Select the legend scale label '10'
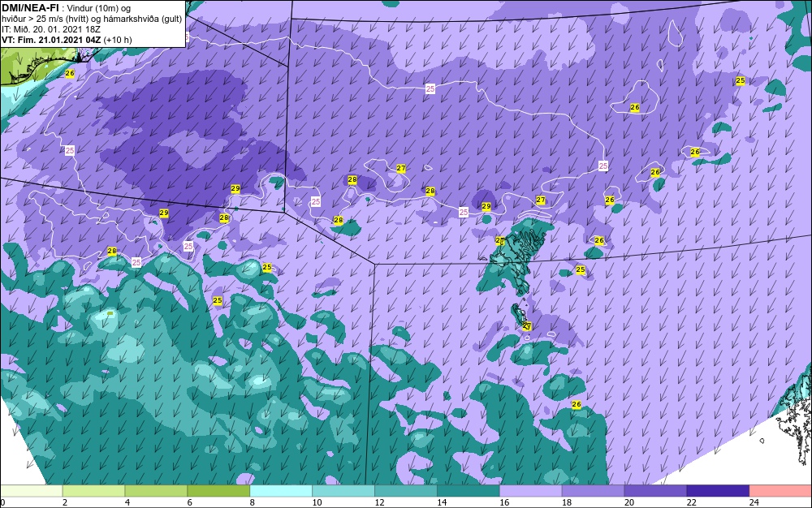 tap(317, 502)
